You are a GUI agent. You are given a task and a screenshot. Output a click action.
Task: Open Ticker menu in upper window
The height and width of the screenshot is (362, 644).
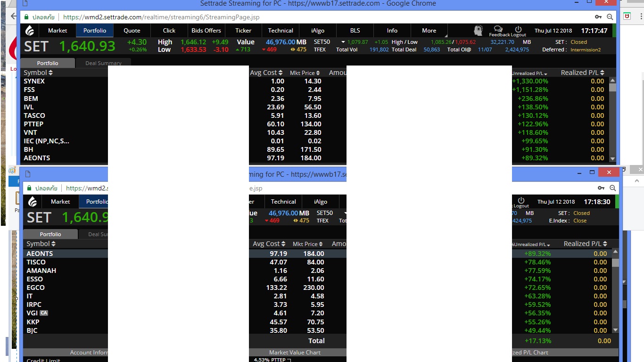click(x=244, y=31)
